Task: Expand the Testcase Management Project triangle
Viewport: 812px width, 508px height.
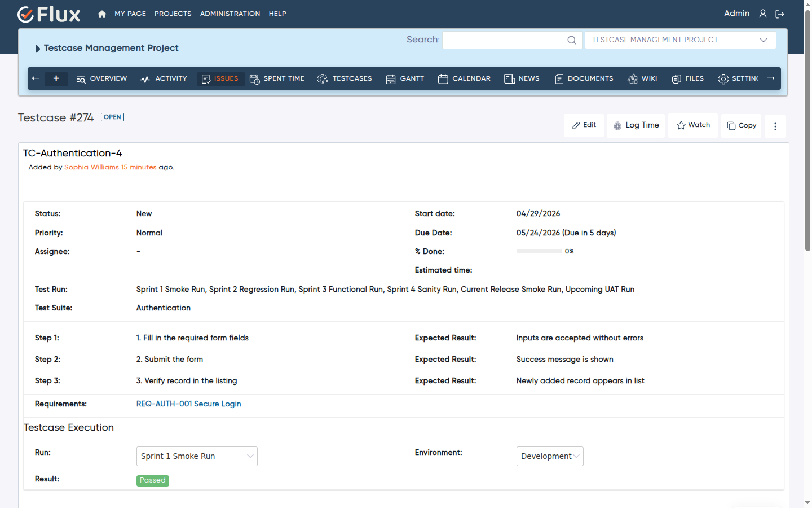Action: pyautogui.click(x=38, y=49)
